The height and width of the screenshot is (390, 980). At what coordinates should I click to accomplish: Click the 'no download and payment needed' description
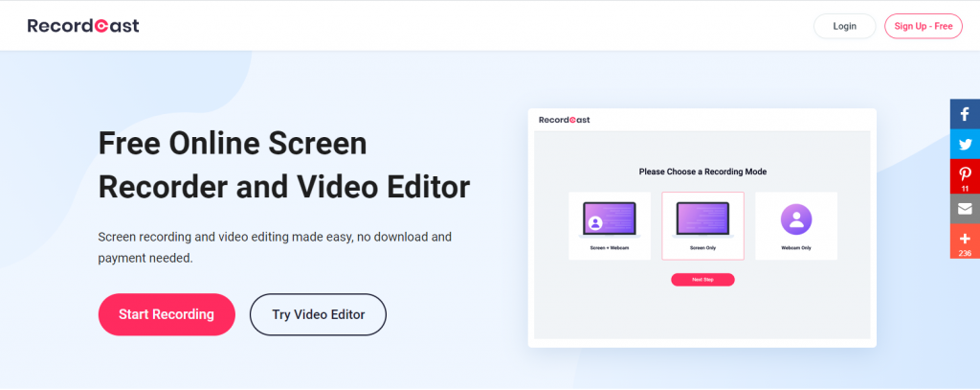tap(275, 247)
